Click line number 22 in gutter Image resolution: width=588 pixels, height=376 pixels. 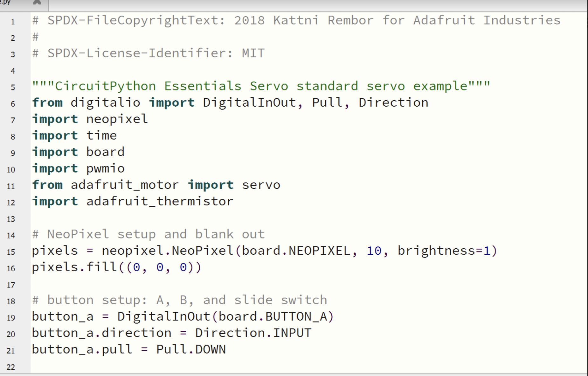coord(11,367)
